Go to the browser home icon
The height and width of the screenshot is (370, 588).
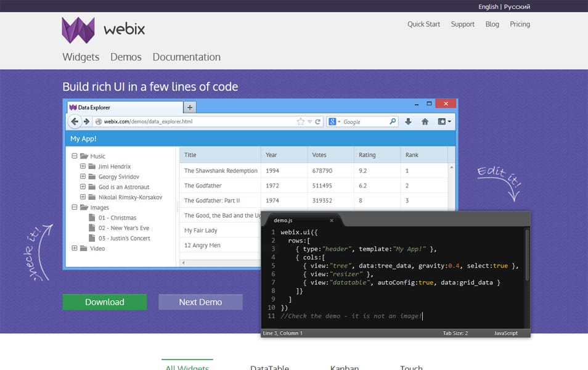[x=425, y=121]
